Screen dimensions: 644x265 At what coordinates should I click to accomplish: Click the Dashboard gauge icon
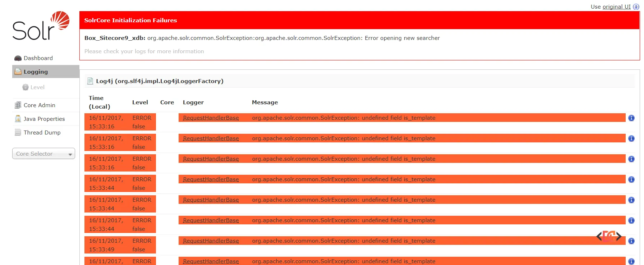pos(18,58)
